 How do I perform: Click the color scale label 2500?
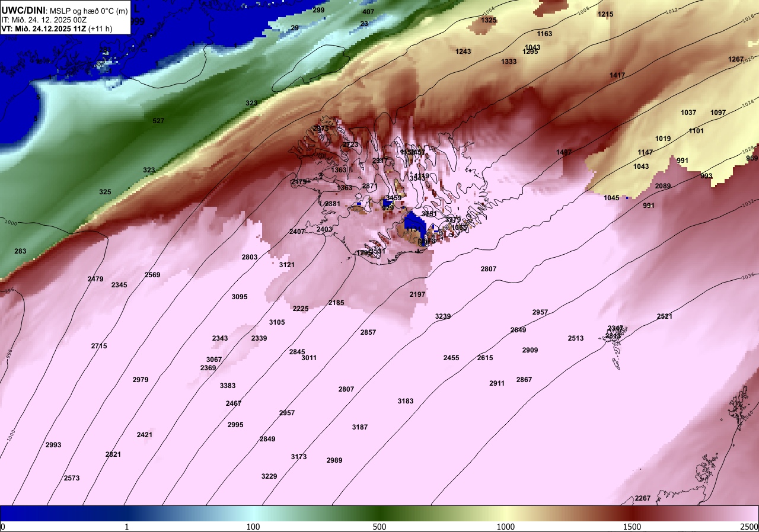pos(750,527)
